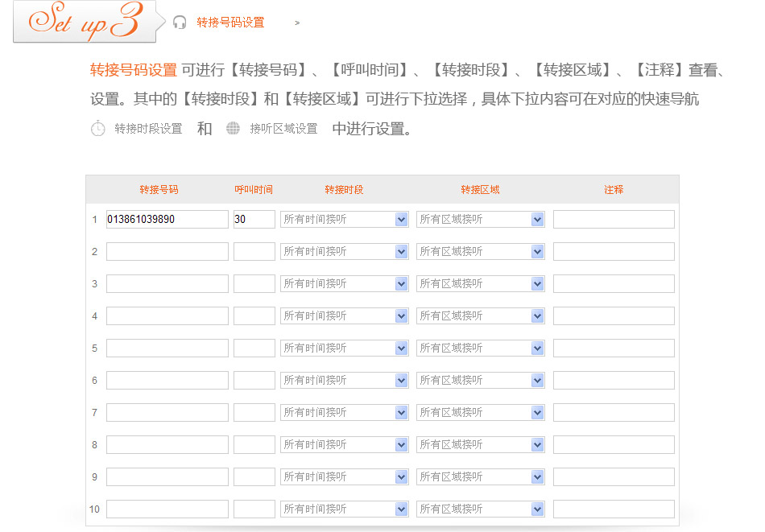Focus row 9 转接号码 input field

[167, 476]
